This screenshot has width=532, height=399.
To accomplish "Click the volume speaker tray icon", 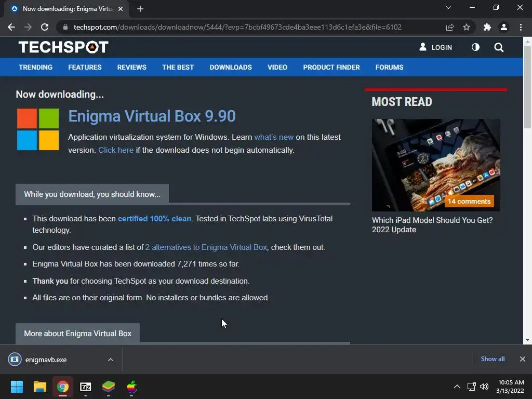I will tap(484, 387).
